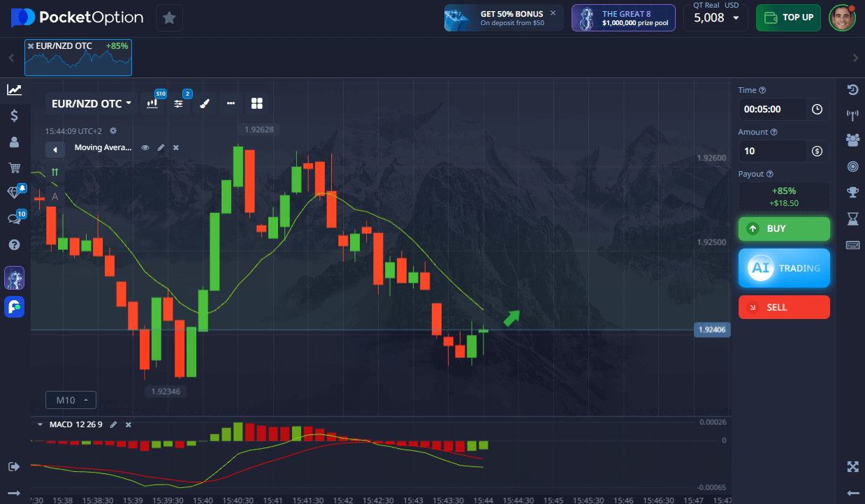Click the green BUY button

pos(784,229)
